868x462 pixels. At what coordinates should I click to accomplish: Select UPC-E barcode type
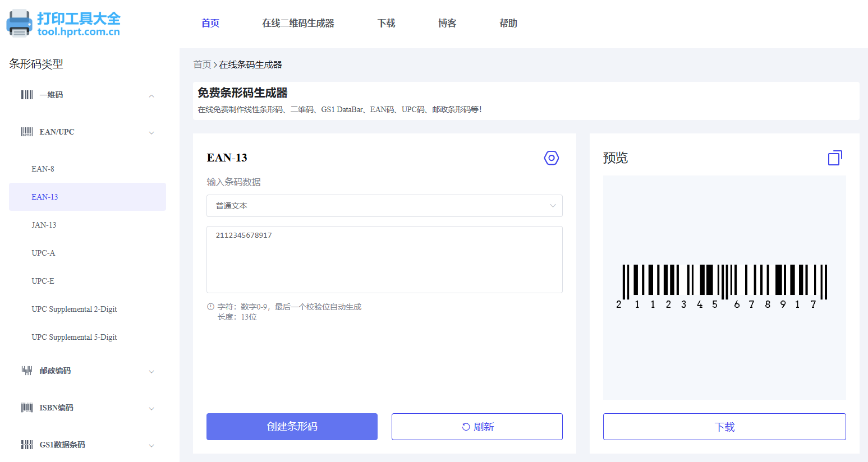coord(88,281)
